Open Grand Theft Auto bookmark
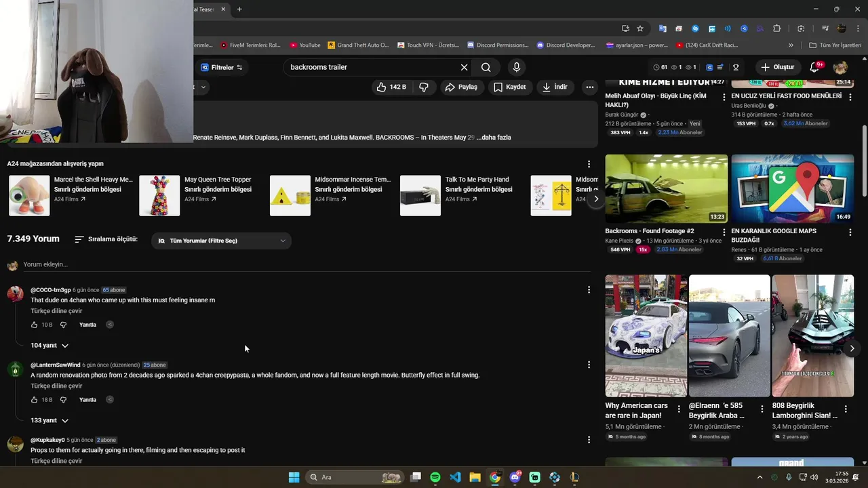The image size is (868, 488). click(358, 45)
